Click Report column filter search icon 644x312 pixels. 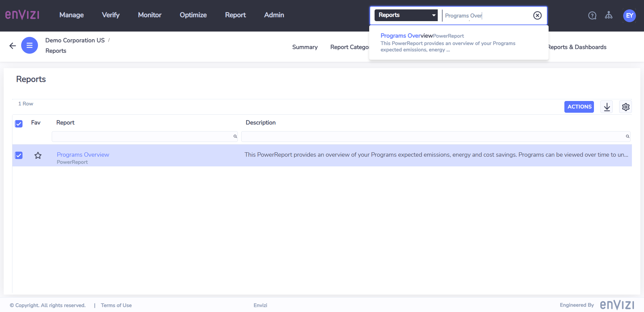point(235,137)
